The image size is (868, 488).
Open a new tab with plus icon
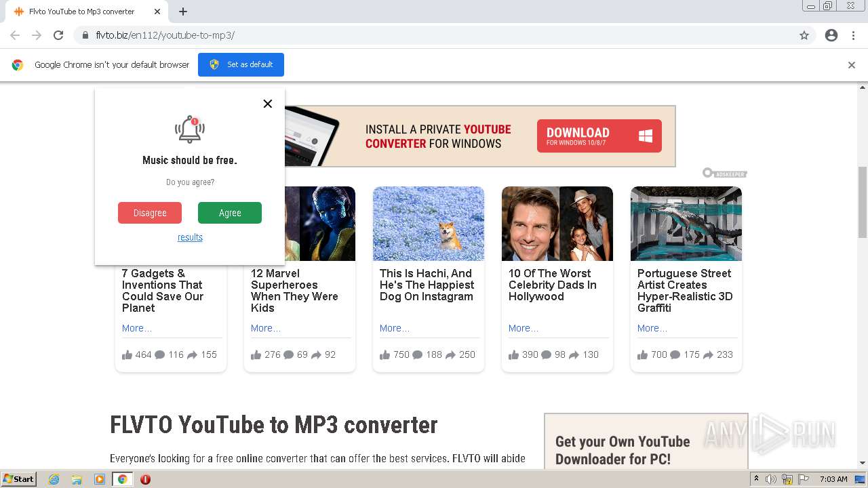183,12
